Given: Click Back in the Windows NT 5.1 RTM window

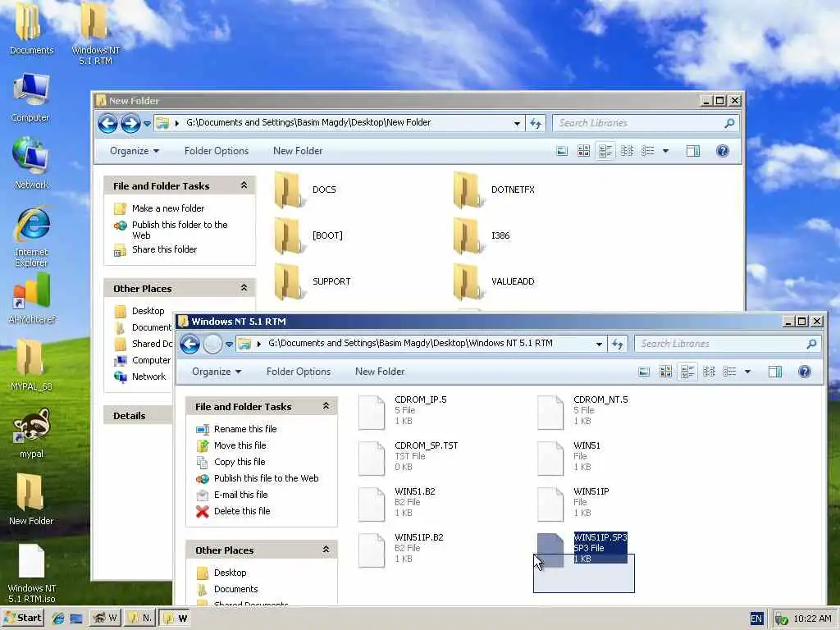Looking at the screenshot, I should pos(189,344).
